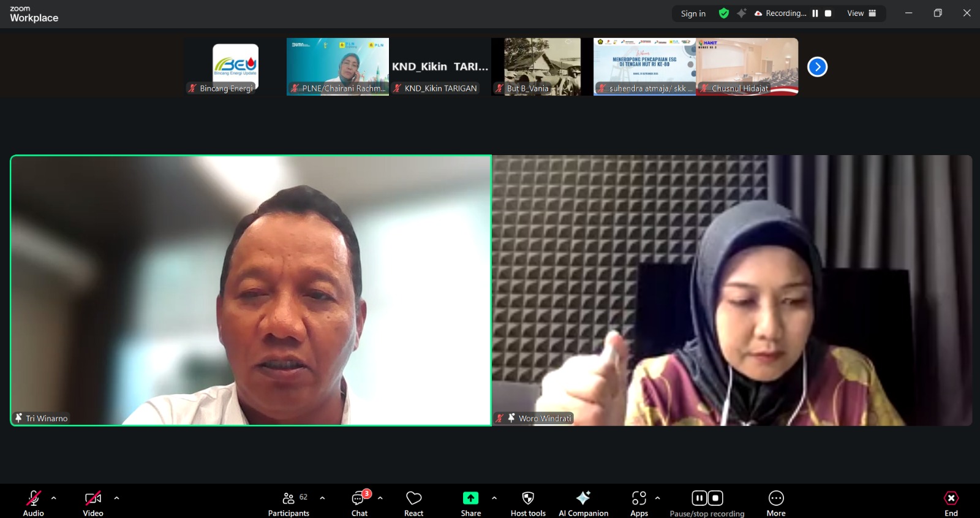
Task: Open the Chat panel
Action: click(360, 503)
